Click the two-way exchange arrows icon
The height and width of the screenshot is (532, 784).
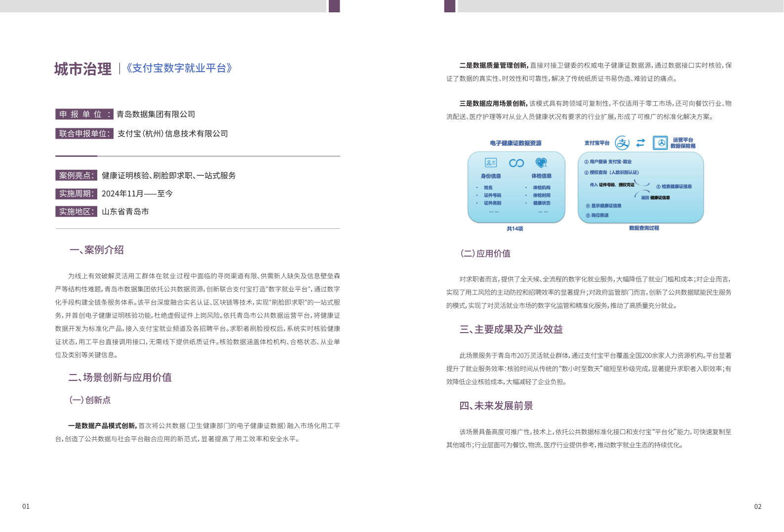tap(641, 143)
